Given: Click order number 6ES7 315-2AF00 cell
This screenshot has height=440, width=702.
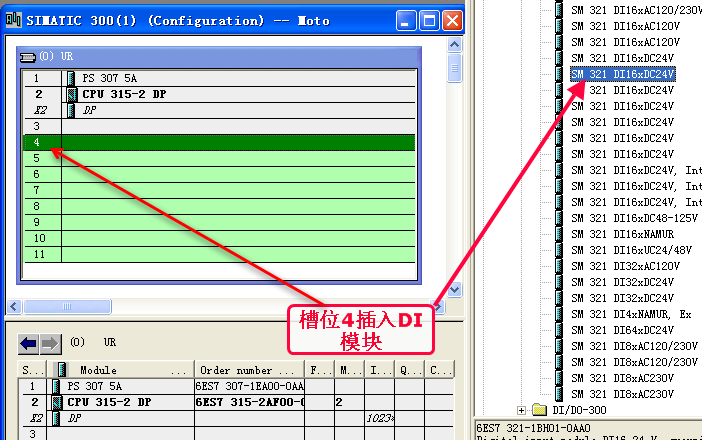Looking at the screenshot, I should 249,402.
